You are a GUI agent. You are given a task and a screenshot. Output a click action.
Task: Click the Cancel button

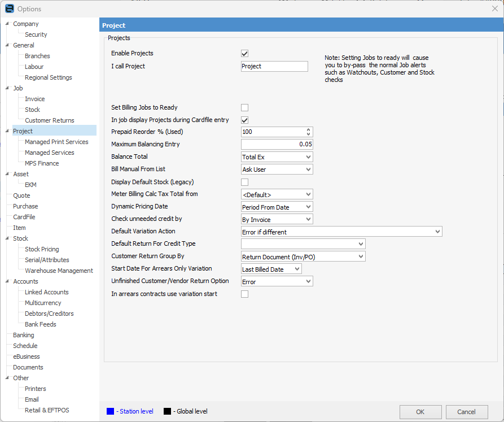point(466,412)
